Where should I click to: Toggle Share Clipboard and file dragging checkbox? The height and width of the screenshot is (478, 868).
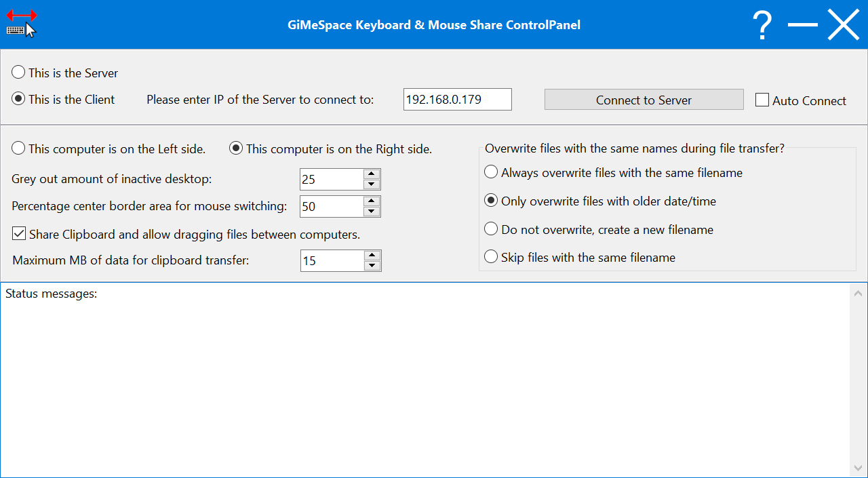tap(186, 234)
